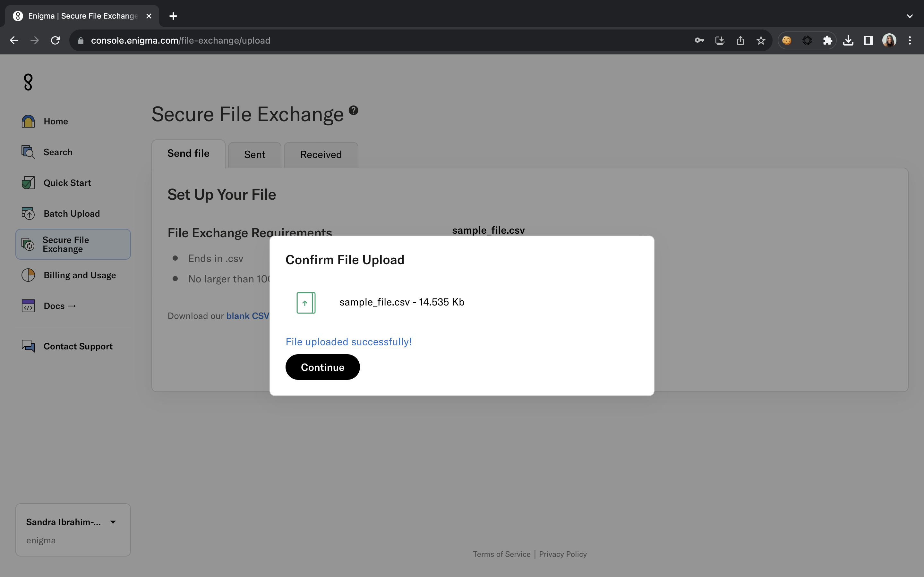Open the tab search chevron in Chrome
924x577 pixels.
point(910,16)
